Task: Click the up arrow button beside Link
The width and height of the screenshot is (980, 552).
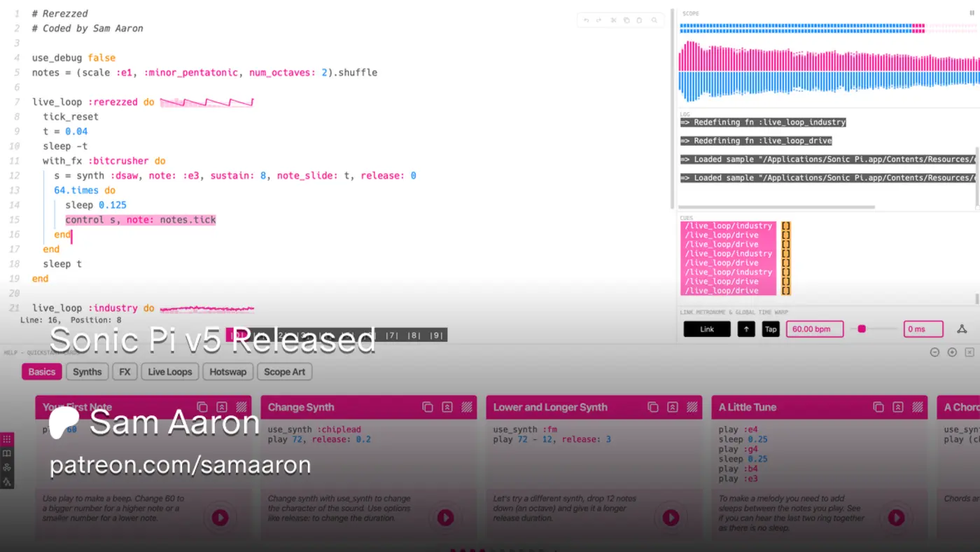Action: tap(746, 329)
